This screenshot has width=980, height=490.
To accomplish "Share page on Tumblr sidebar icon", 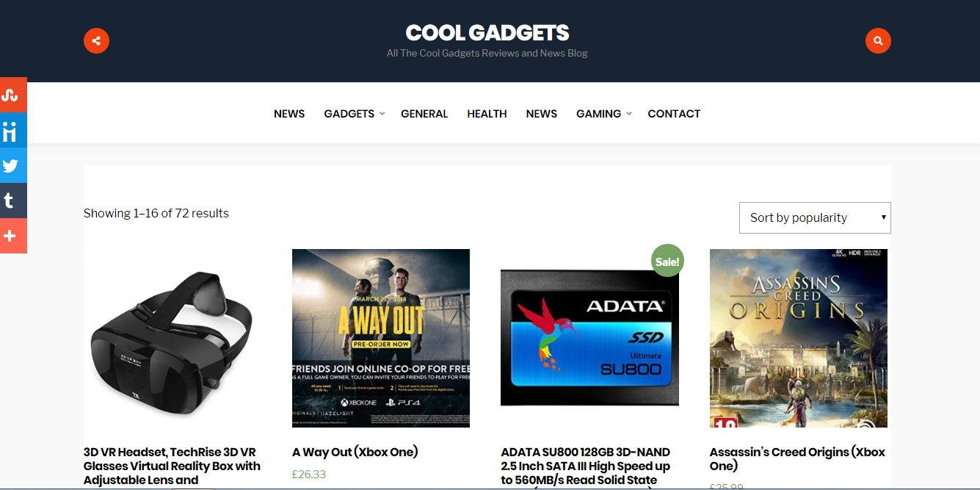I will point(13,201).
